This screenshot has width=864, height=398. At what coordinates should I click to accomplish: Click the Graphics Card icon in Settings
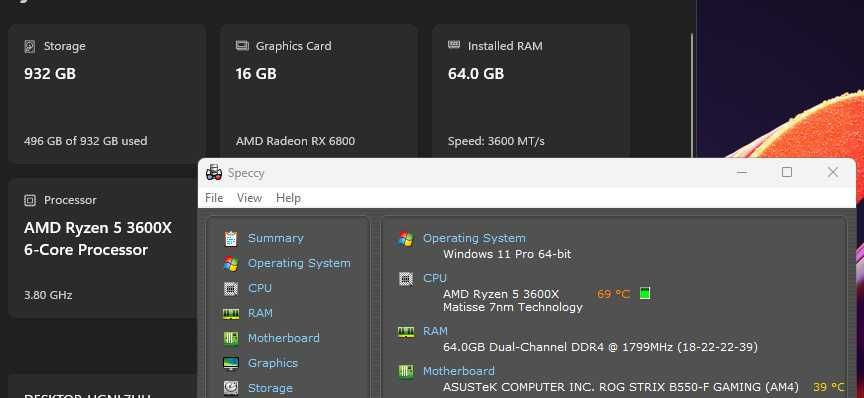coord(242,46)
